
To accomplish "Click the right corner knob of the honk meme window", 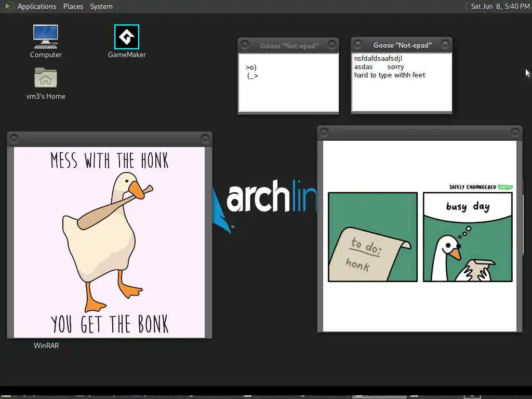I will (205, 138).
